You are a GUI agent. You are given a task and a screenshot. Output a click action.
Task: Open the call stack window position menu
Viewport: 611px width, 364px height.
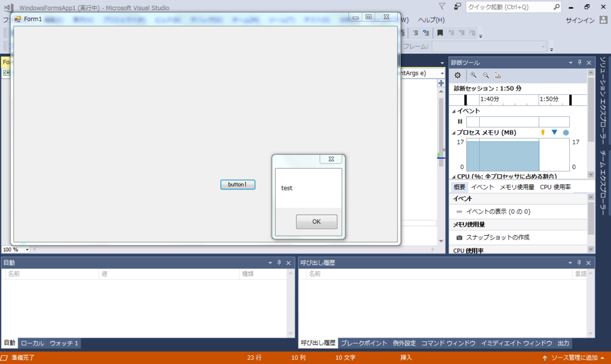[570, 263]
